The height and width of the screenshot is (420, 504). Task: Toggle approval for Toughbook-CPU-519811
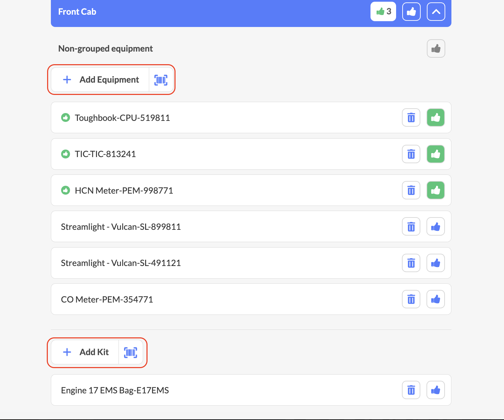pos(436,117)
